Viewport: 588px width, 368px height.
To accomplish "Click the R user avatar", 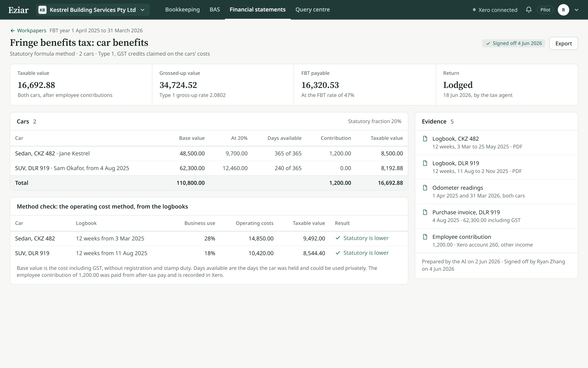I will pos(563,10).
